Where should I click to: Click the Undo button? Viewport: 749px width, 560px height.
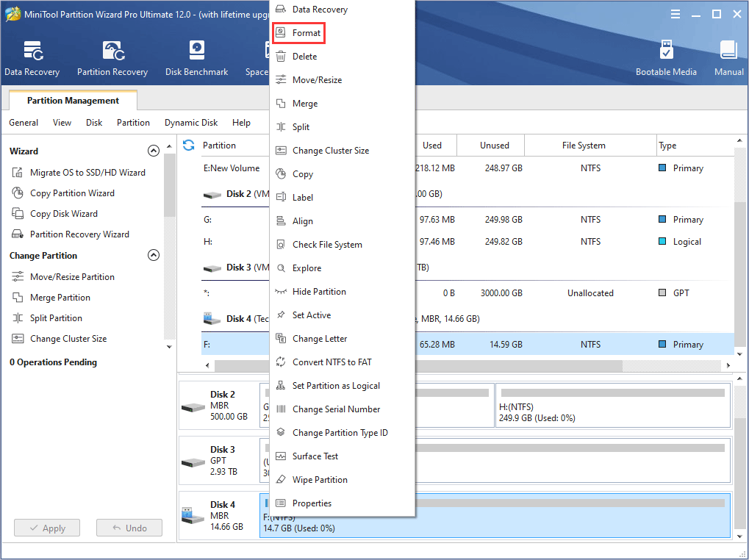click(129, 528)
